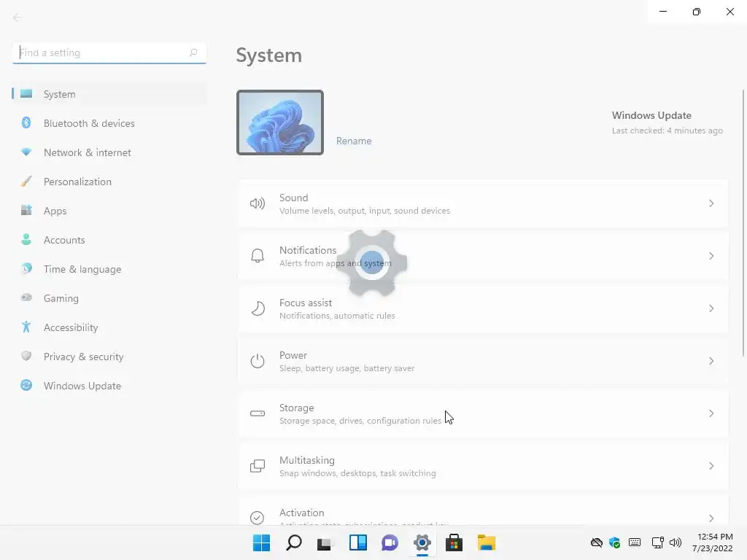Screen dimensions: 747x560
Task: Go to Bluetooth & devices section
Action: coord(109,123)
